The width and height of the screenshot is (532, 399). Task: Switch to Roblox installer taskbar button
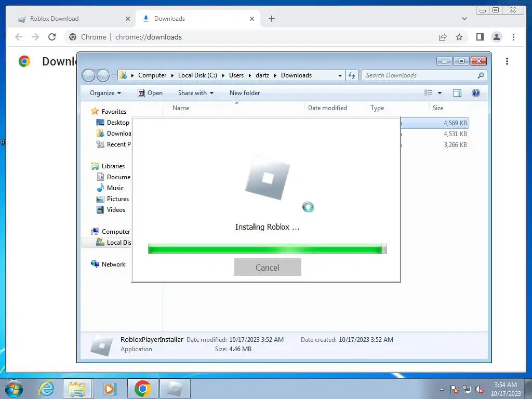coord(176,389)
